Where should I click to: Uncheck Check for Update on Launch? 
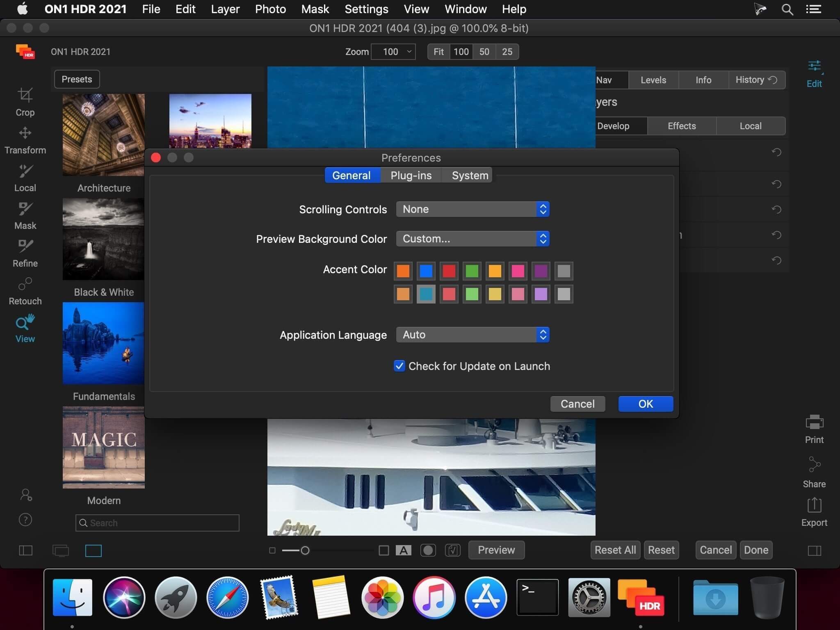pos(399,366)
